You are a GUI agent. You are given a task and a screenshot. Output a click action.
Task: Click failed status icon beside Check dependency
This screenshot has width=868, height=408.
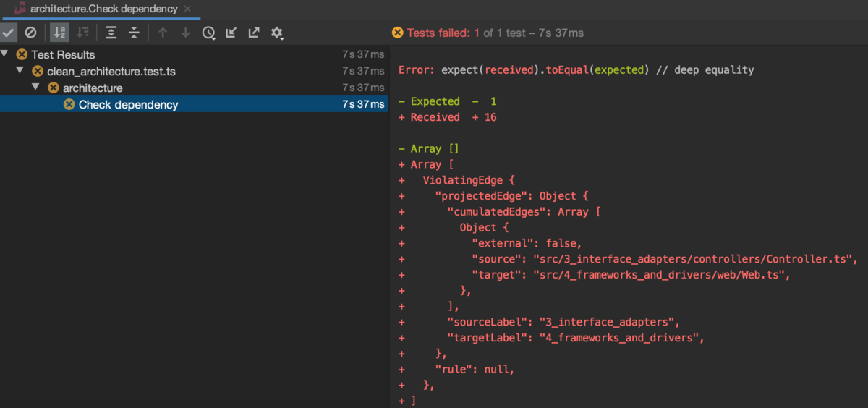coord(69,104)
